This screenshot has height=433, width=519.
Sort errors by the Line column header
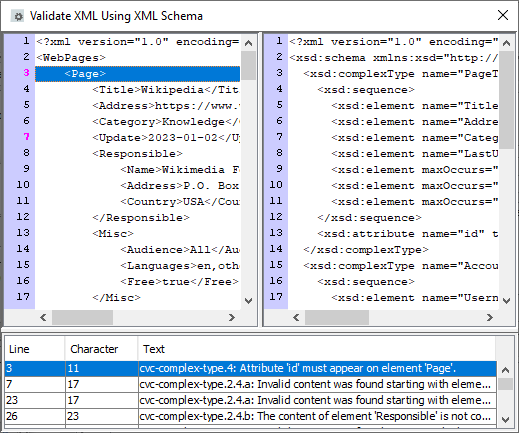click(34, 349)
